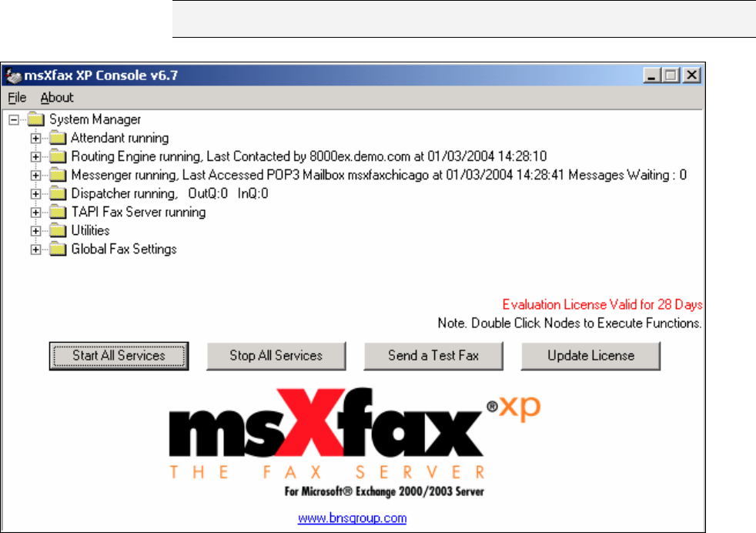The width and height of the screenshot is (756, 533).
Task: Maximize the msXfax XP Console window
Action: (x=671, y=75)
